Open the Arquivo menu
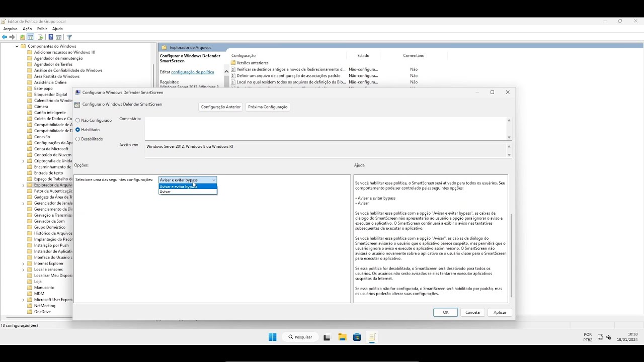The height and width of the screenshot is (362, 644). pos(10,29)
